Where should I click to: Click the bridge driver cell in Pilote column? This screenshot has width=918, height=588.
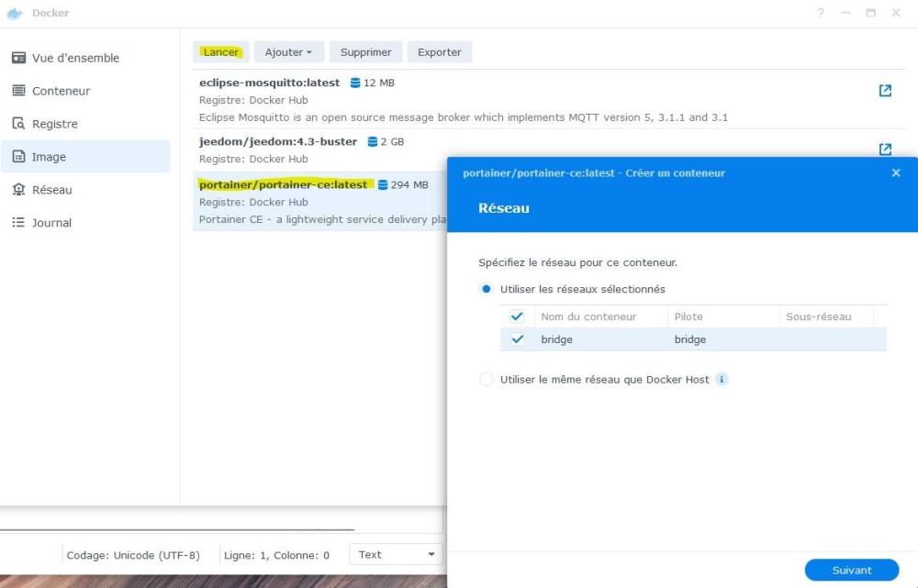point(690,339)
